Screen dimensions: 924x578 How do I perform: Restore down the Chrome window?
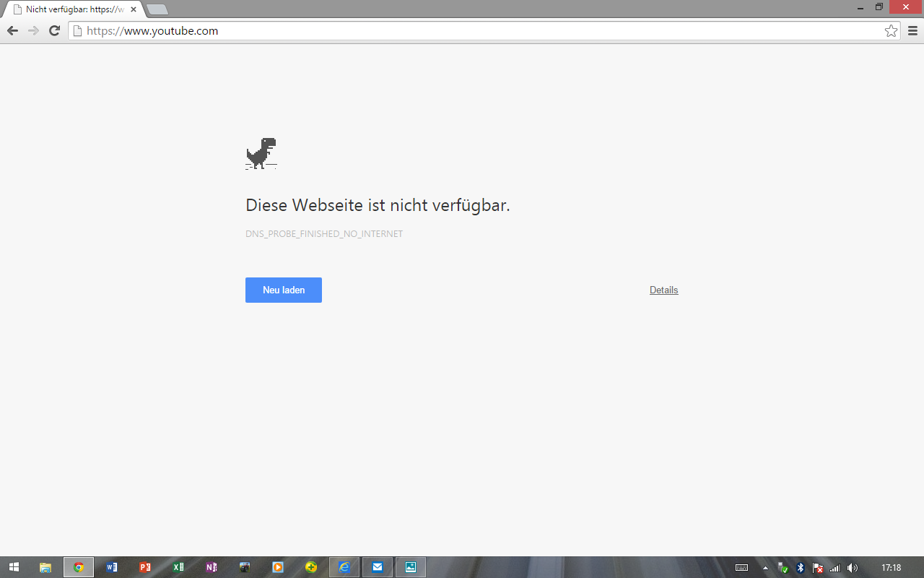(879, 7)
